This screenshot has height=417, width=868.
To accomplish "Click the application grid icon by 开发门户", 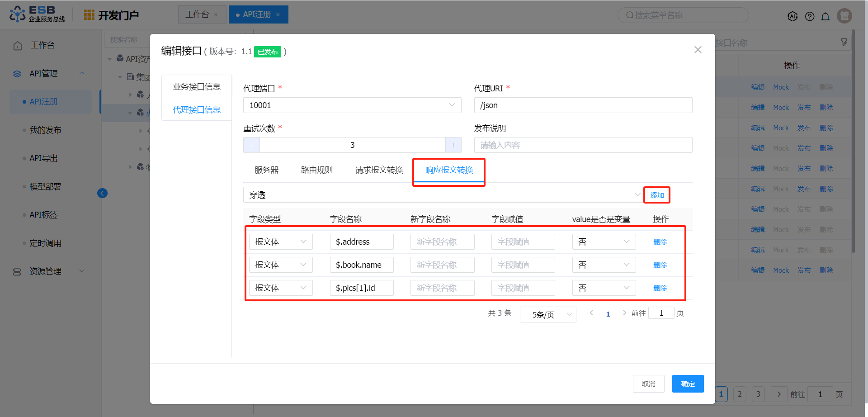I will point(89,15).
